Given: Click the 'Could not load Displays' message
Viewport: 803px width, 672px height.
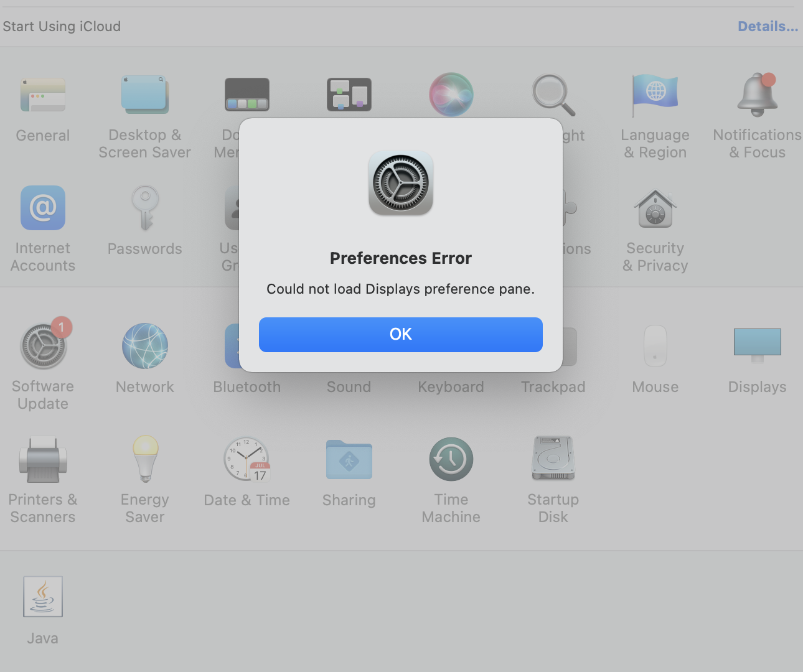Looking at the screenshot, I should point(401,289).
